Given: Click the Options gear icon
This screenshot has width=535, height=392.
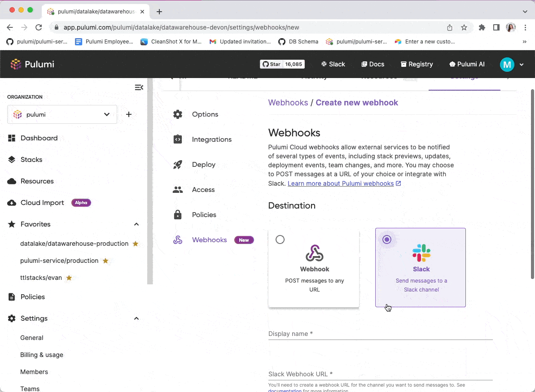Looking at the screenshot, I should coord(178,114).
